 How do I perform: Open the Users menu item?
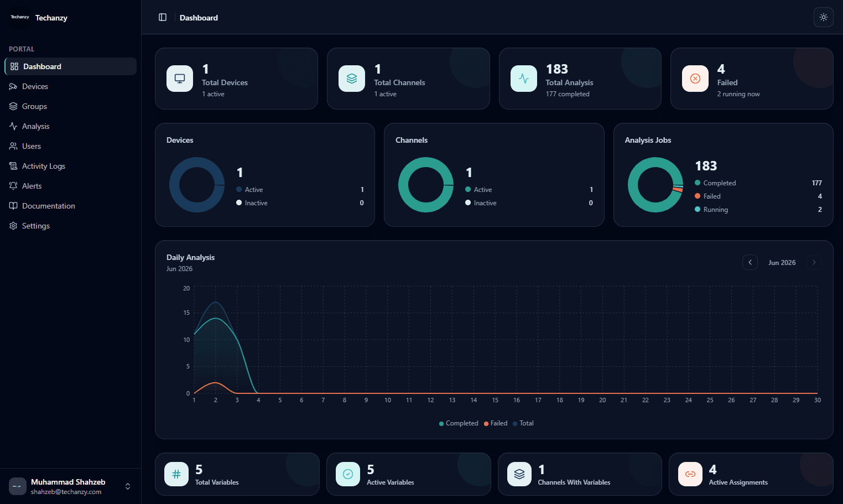click(71, 146)
